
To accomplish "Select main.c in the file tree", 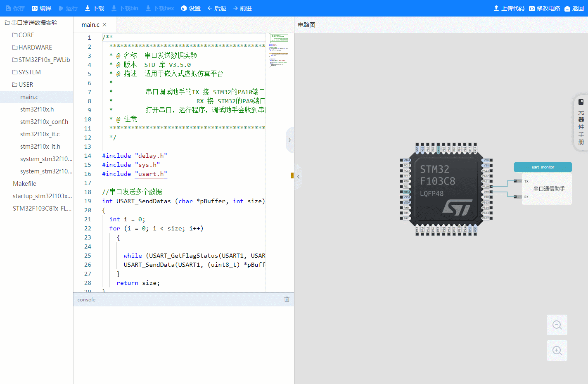I will pyautogui.click(x=36, y=97).
